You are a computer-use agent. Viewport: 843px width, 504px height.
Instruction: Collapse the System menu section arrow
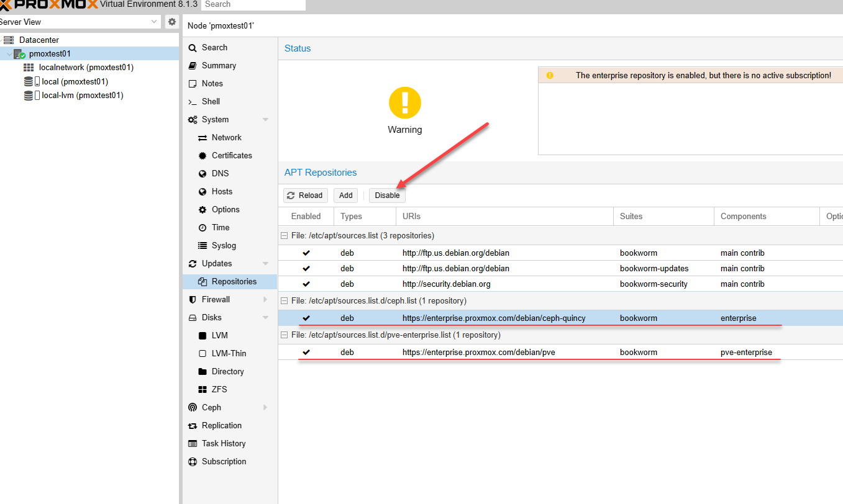(265, 120)
